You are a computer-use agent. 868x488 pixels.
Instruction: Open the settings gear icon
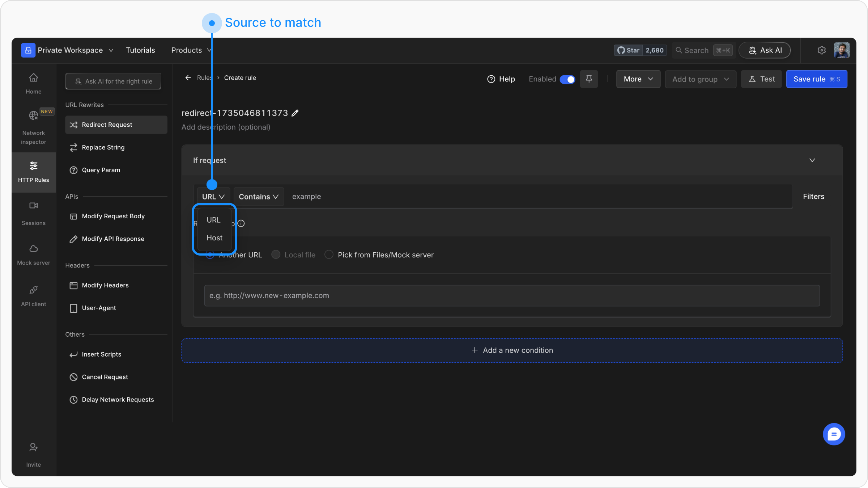tap(822, 50)
